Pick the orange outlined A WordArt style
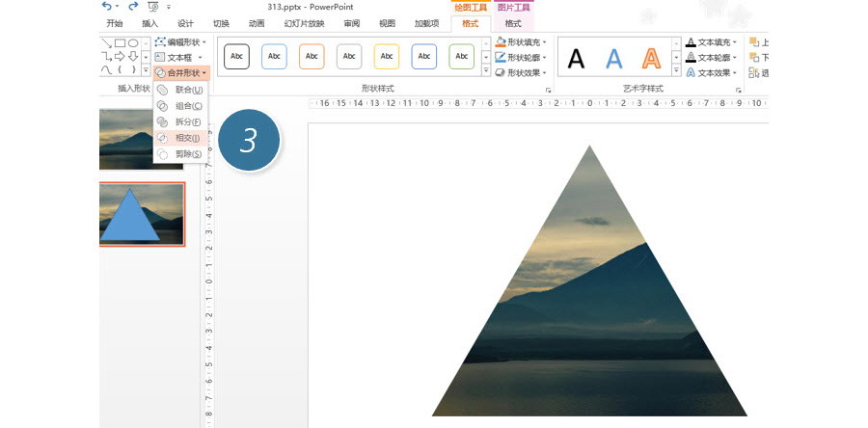 point(653,60)
